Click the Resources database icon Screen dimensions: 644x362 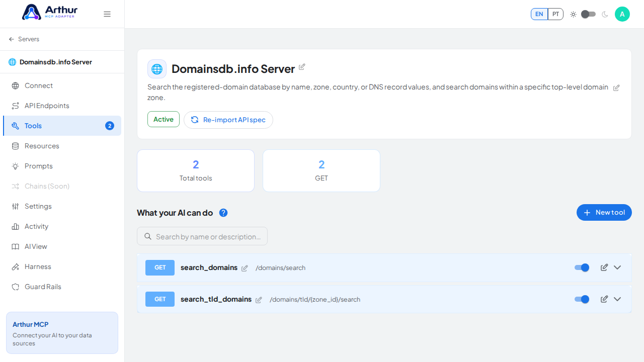[16, 146]
